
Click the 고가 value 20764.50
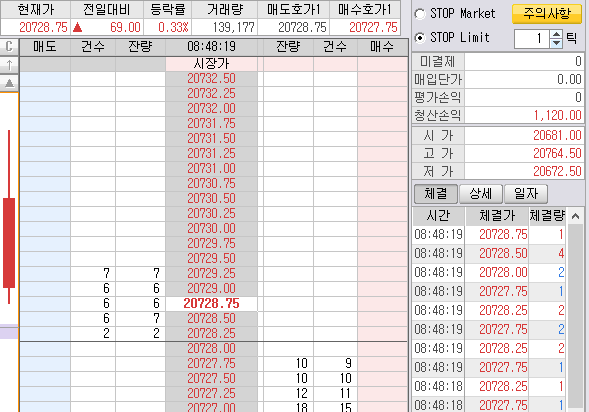click(557, 153)
